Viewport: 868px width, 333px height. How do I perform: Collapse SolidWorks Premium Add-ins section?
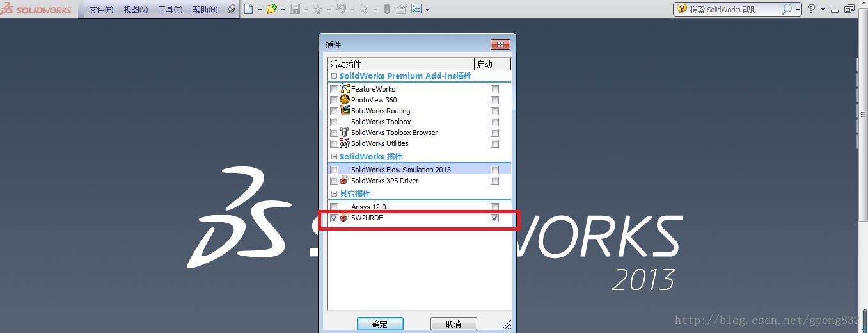pyautogui.click(x=334, y=76)
